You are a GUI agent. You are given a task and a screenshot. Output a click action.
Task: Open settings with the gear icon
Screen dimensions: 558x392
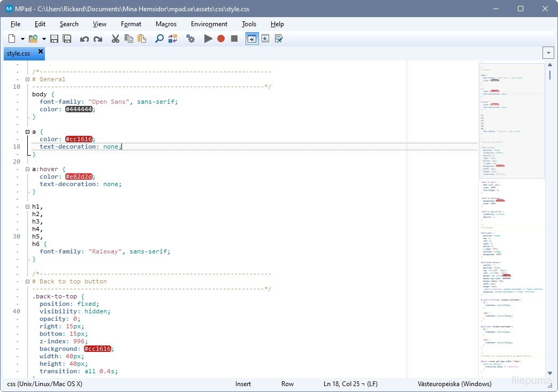pyautogui.click(x=190, y=39)
